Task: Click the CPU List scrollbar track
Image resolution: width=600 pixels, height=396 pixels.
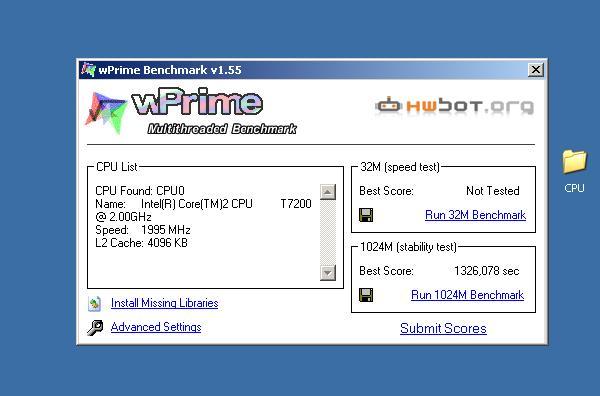Action: pyautogui.click(x=328, y=232)
